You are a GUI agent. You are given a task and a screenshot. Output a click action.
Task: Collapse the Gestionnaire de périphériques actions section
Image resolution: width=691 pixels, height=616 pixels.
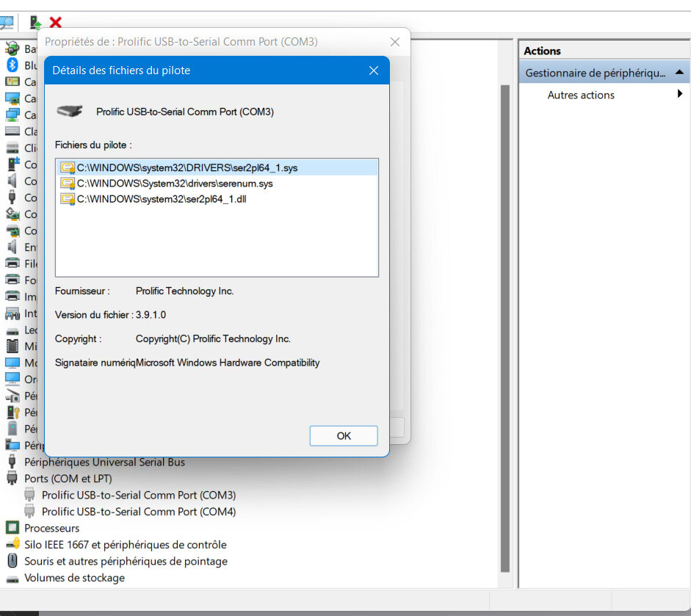pos(679,72)
